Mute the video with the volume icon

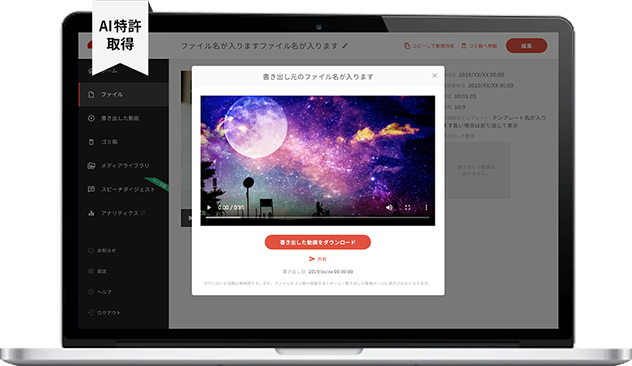(x=389, y=208)
